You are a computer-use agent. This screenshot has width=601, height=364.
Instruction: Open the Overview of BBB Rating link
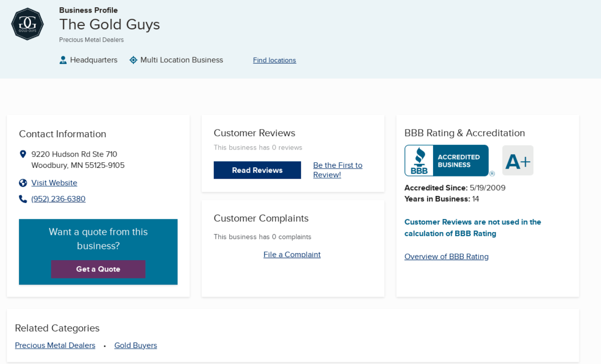point(446,257)
